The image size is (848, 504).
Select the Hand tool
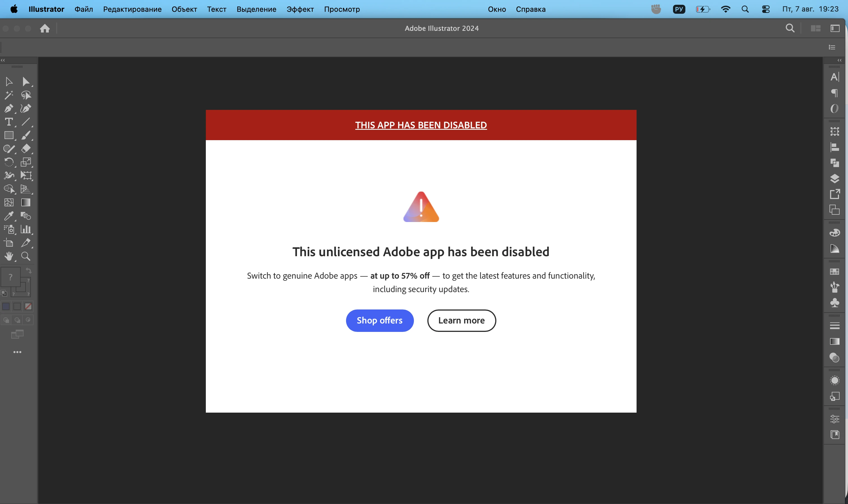[9, 256]
